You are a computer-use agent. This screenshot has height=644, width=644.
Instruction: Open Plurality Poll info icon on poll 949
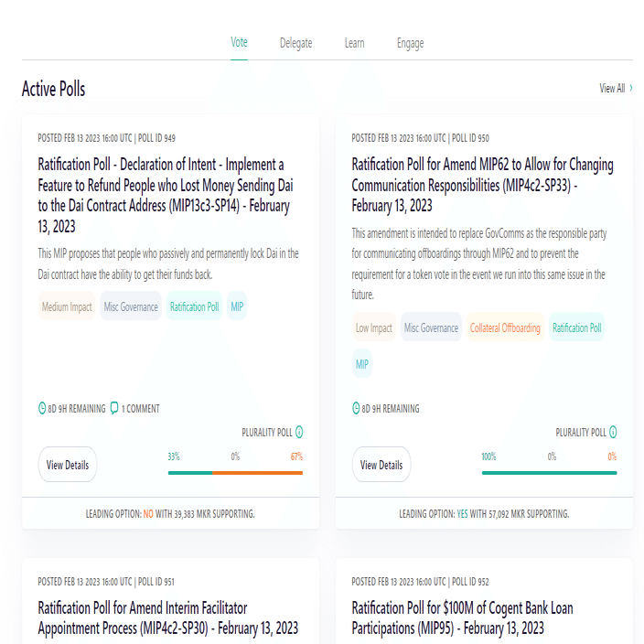pyautogui.click(x=299, y=433)
